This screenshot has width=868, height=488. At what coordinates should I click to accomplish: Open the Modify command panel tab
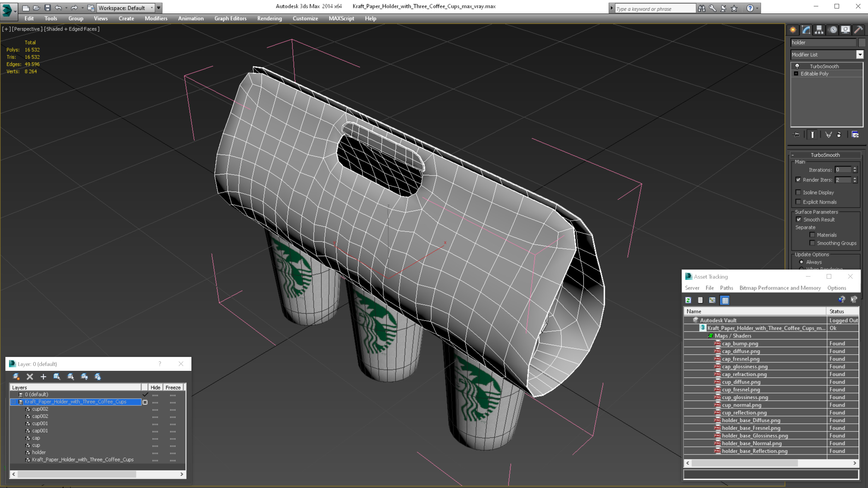806,30
